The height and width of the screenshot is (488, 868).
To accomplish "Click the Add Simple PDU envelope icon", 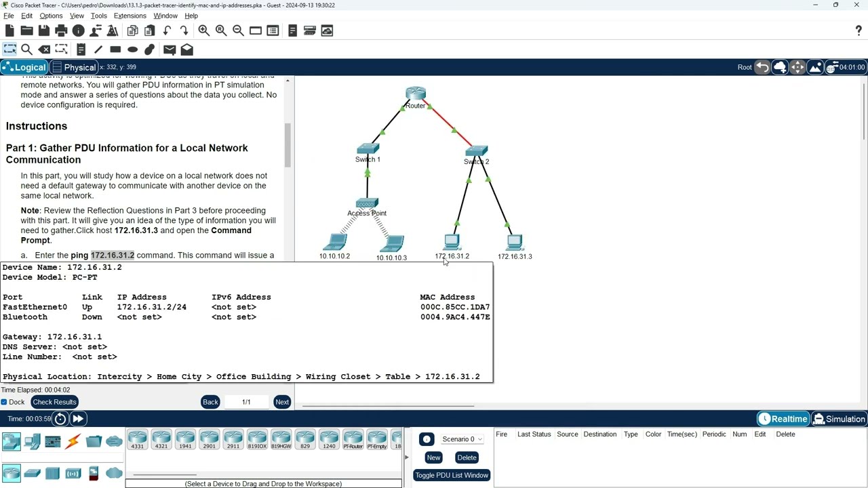I will (170, 49).
